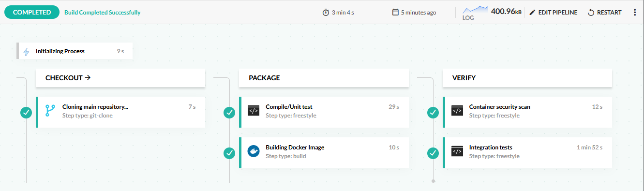Open the Container security scan step
644x191 pixels.
(527, 112)
